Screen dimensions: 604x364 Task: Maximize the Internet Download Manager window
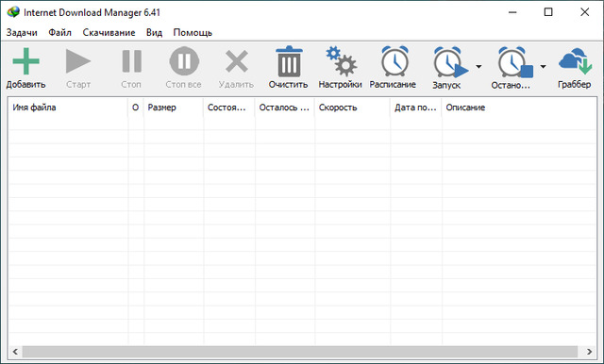(x=548, y=12)
